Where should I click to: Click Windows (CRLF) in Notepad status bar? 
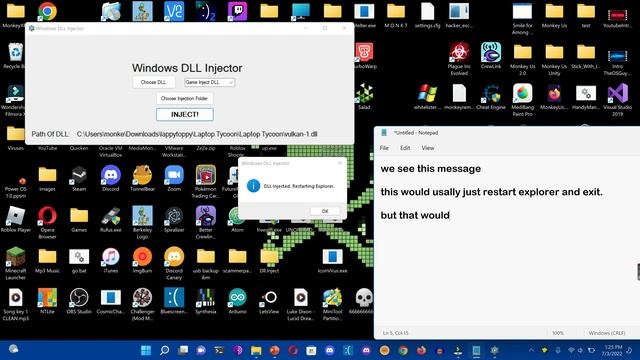pyautogui.click(x=607, y=333)
